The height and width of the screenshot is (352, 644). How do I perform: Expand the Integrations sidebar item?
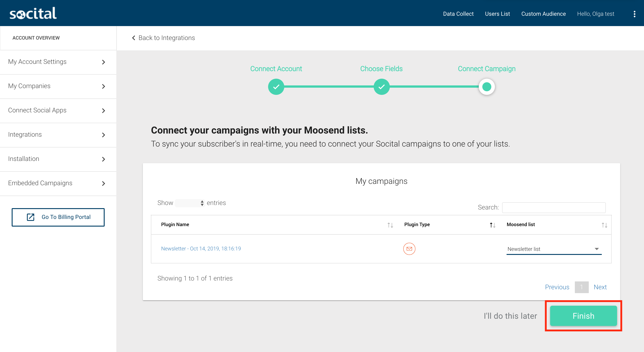58,135
